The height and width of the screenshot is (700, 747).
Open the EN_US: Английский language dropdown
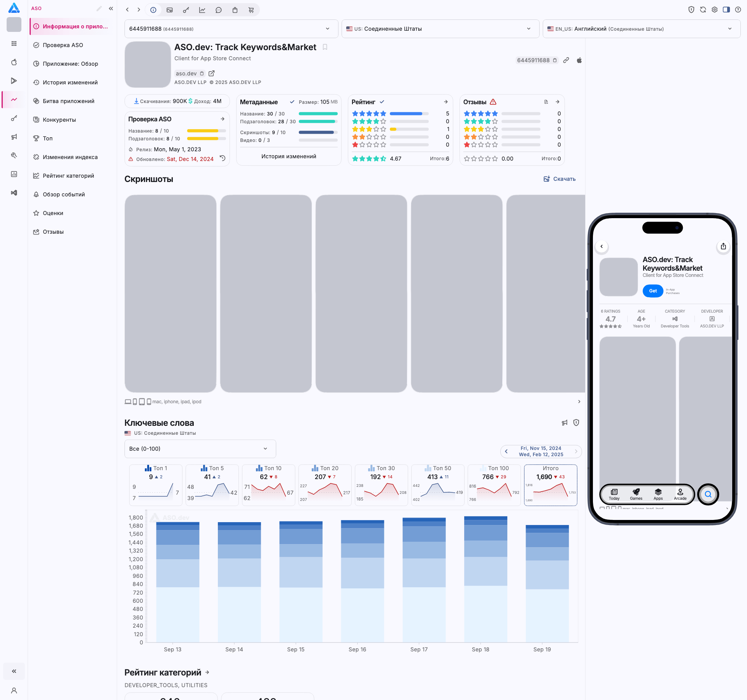pyautogui.click(x=642, y=29)
